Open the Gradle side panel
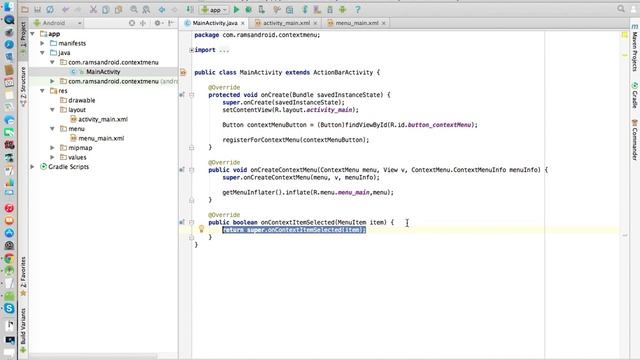Image resolution: width=640 pixels, height=360 pixels. [635, 96]
